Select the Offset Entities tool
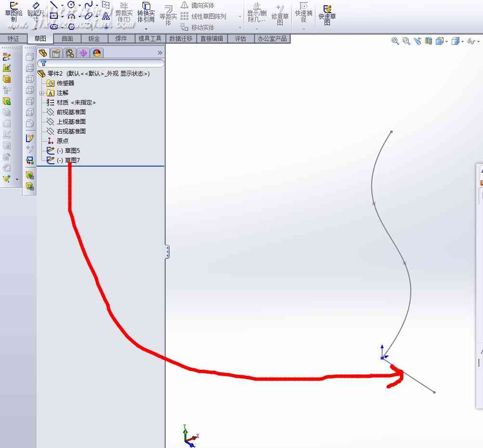483x448 pixels. point(168,15)
